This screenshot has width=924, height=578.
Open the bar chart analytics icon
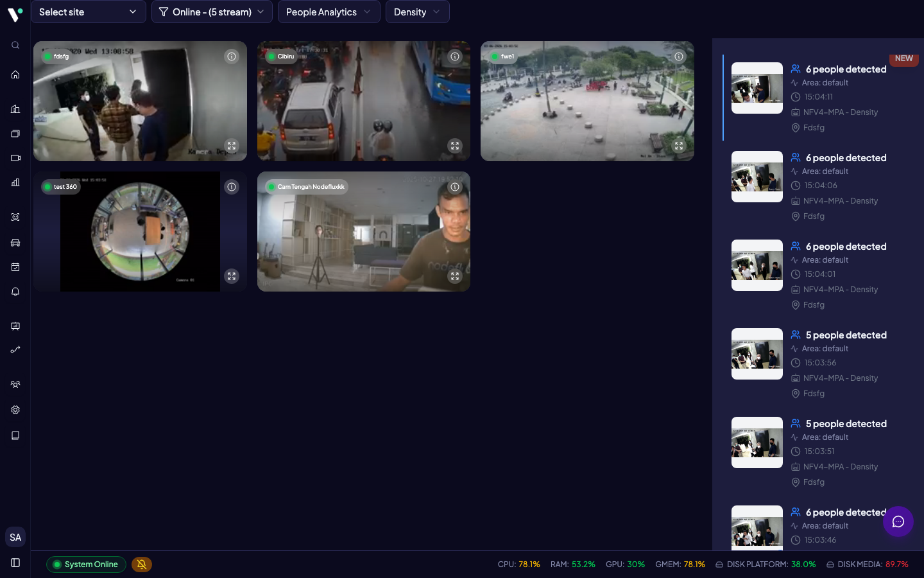coord(15,182)
